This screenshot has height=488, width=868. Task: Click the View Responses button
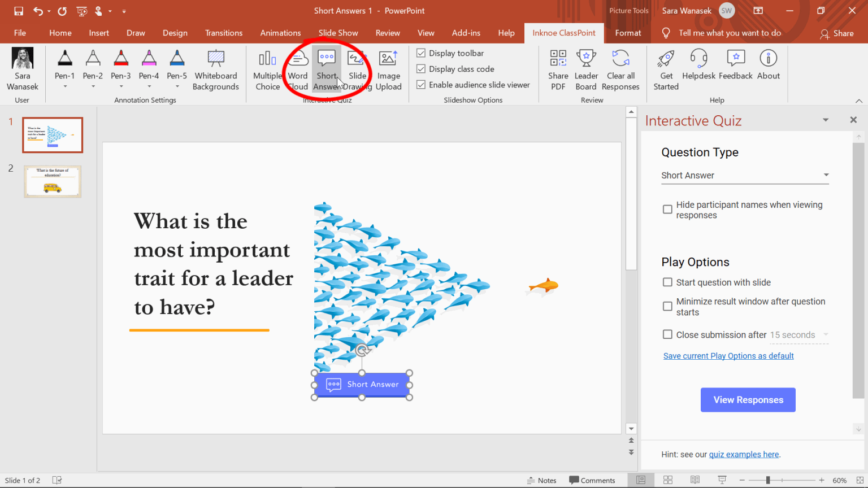pos(748,399)
